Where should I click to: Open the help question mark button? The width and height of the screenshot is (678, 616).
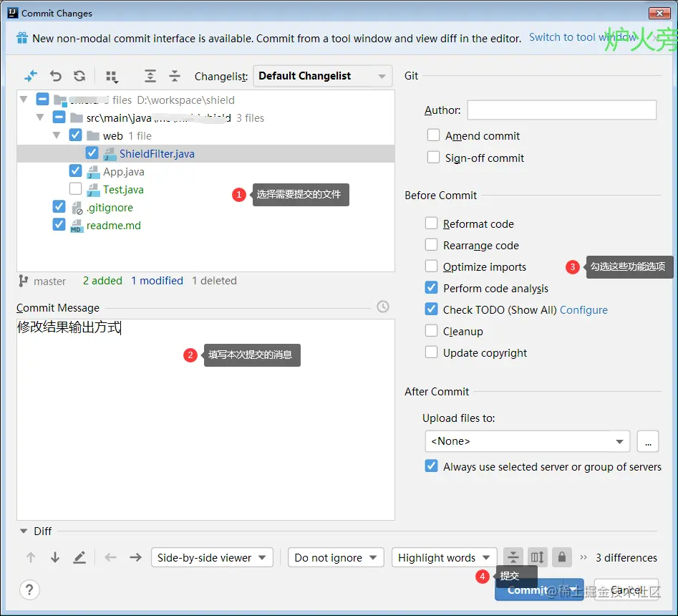[29, 589]
